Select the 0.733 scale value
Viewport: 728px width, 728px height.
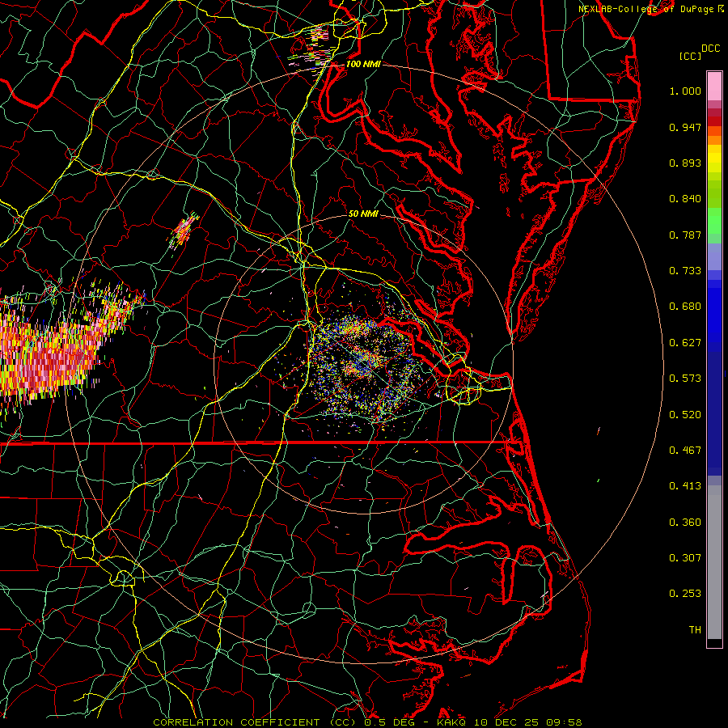[x=685, y=271]
